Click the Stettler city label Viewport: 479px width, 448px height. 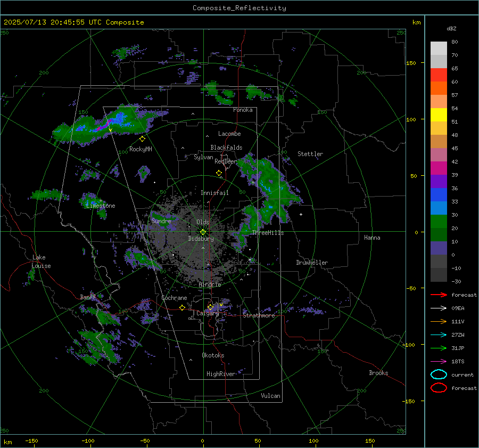[310, 154]
